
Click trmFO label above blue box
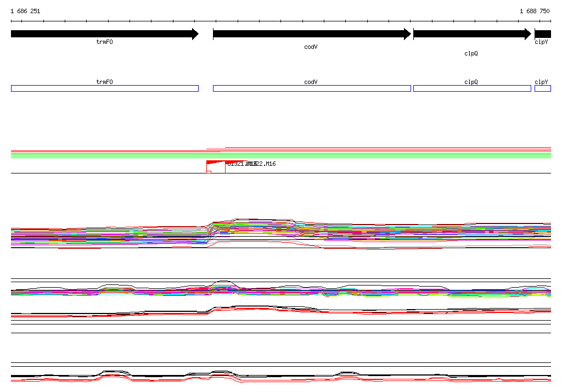pos(104,82)
